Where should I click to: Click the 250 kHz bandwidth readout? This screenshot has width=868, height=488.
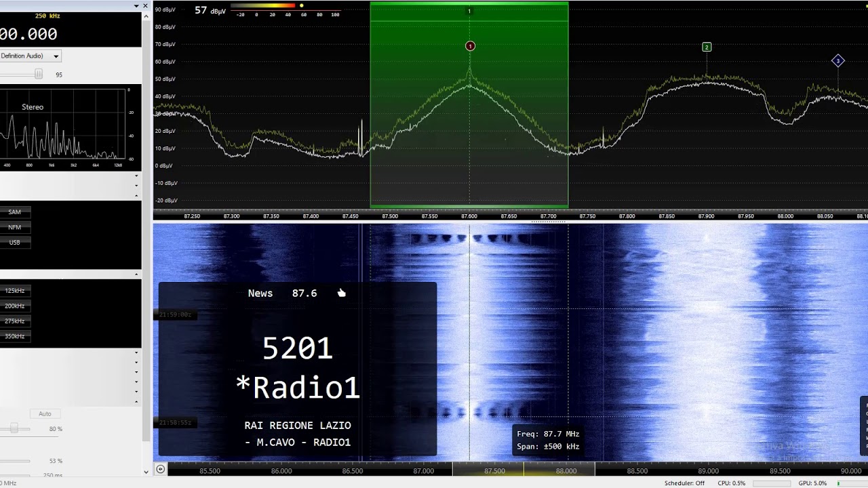(47, 16)
